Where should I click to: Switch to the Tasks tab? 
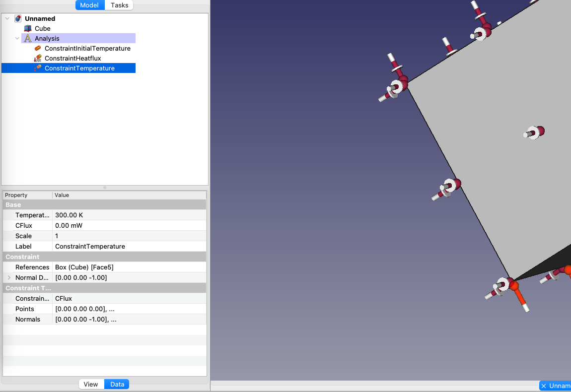pyautogui.click(x=119, y=5)
